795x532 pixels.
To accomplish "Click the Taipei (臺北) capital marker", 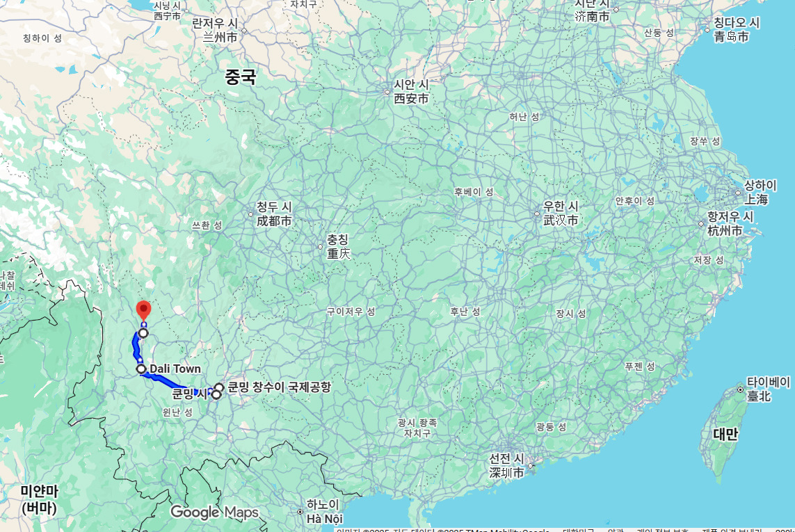I will pos(740,389).
